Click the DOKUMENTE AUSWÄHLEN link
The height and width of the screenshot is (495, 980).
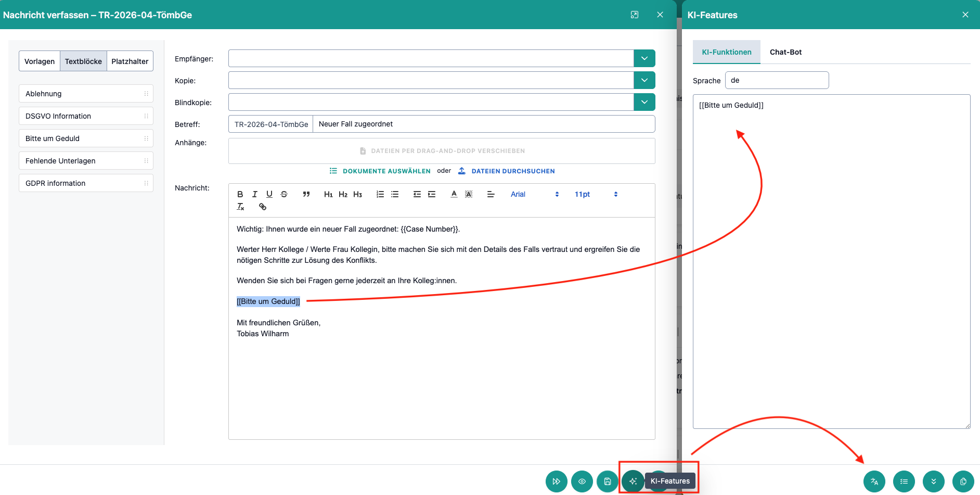pyautogui.click(x=380, y=171)
